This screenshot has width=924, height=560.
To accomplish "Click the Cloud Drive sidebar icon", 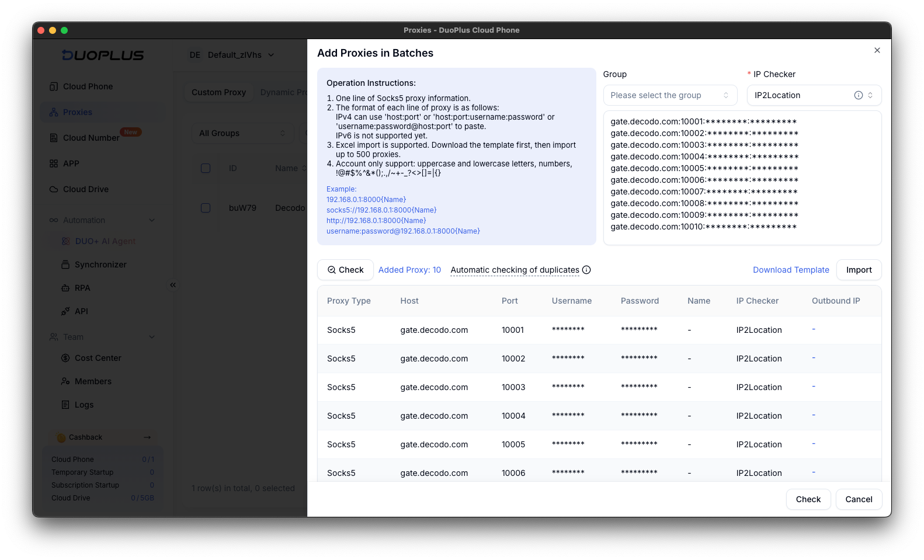I will (54, 189).
